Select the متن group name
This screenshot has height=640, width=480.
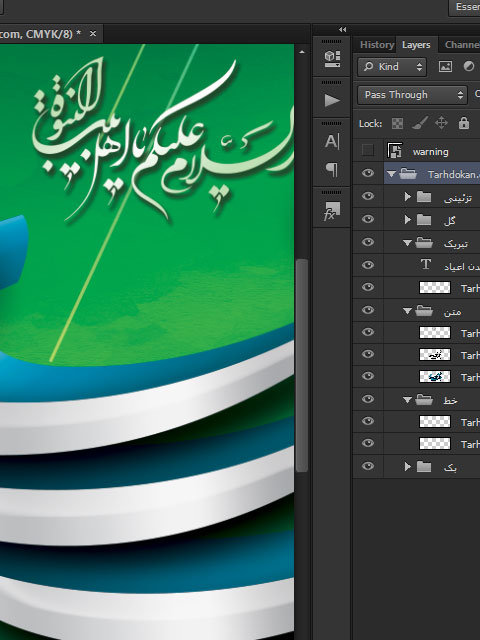(452, 312)
